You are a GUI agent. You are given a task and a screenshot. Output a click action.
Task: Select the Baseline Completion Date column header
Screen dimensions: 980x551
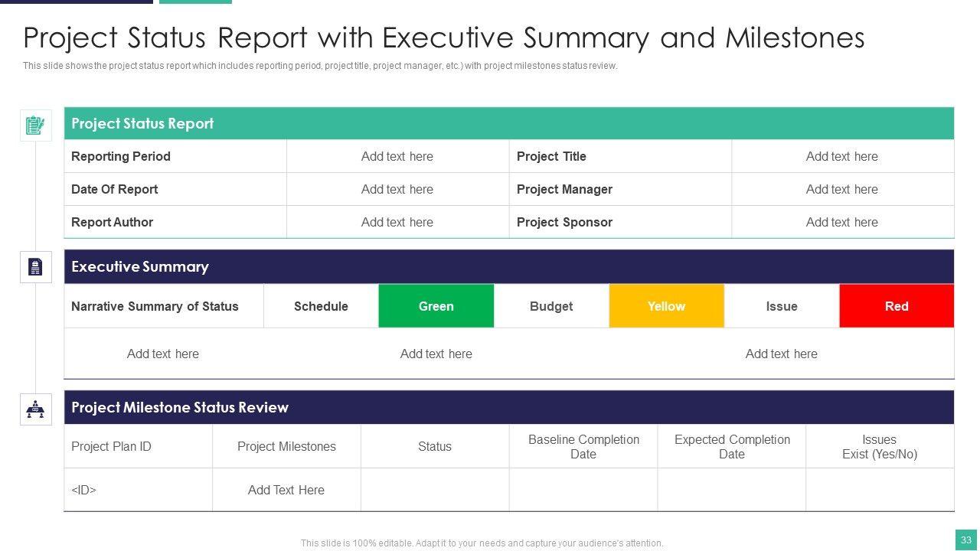[x=583, y=447]
